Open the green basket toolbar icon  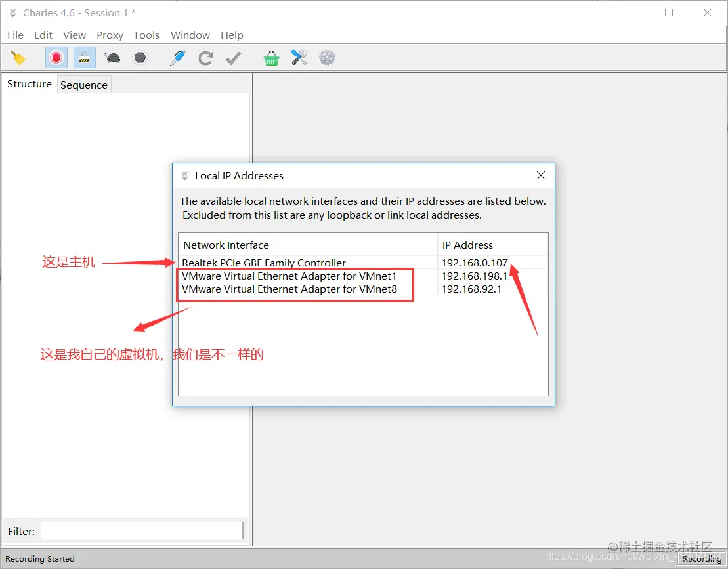coord(271,58)
